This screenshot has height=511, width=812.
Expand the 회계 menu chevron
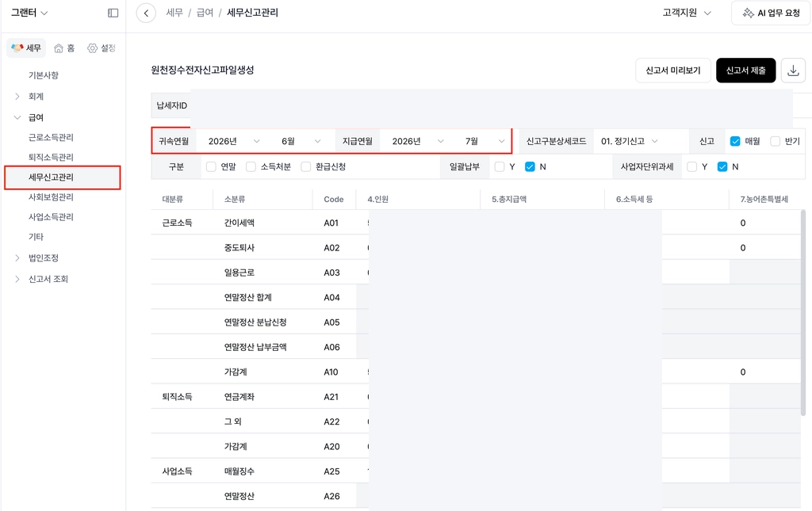(x=17, y=96)
